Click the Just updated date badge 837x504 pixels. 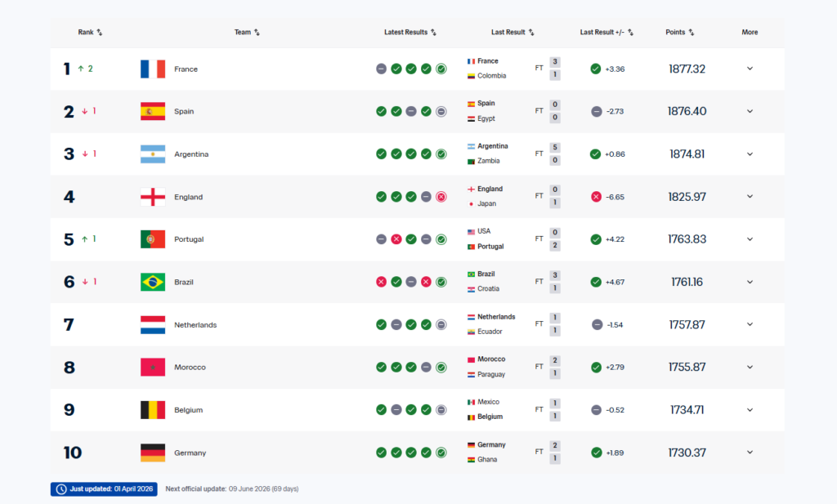tap(104, 489)
